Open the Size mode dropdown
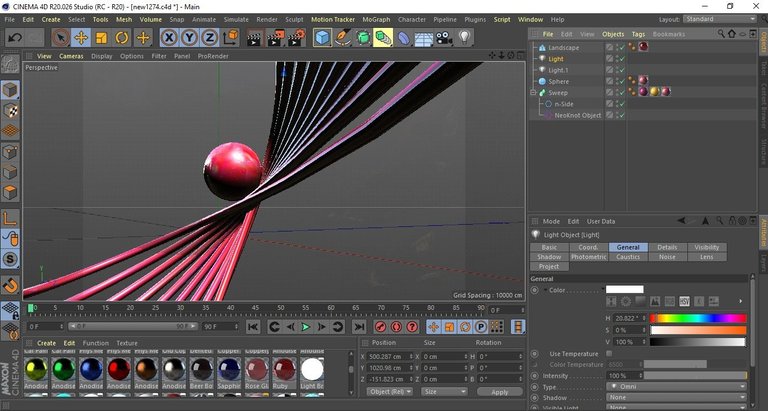This screenshot has height=411, width=768. pos(445,391)
